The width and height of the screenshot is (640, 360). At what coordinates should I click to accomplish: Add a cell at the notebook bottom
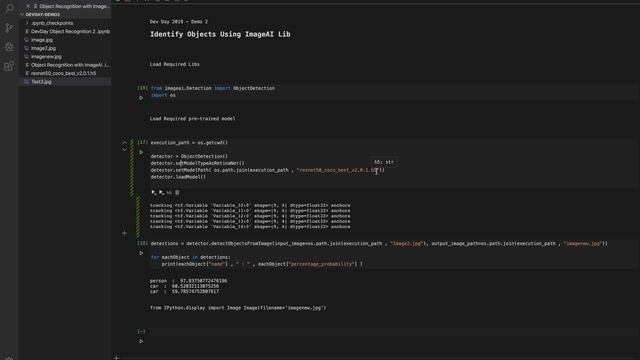click(116, 358)
